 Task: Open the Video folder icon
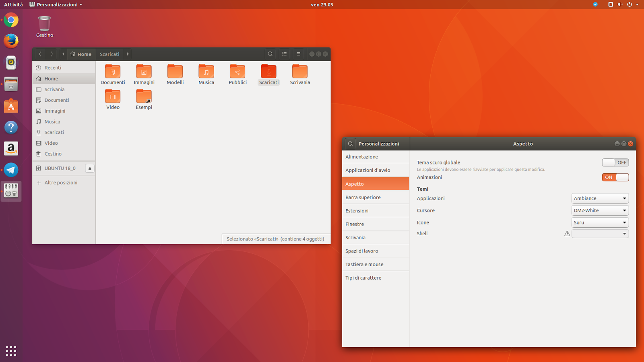tap(113, 96)
